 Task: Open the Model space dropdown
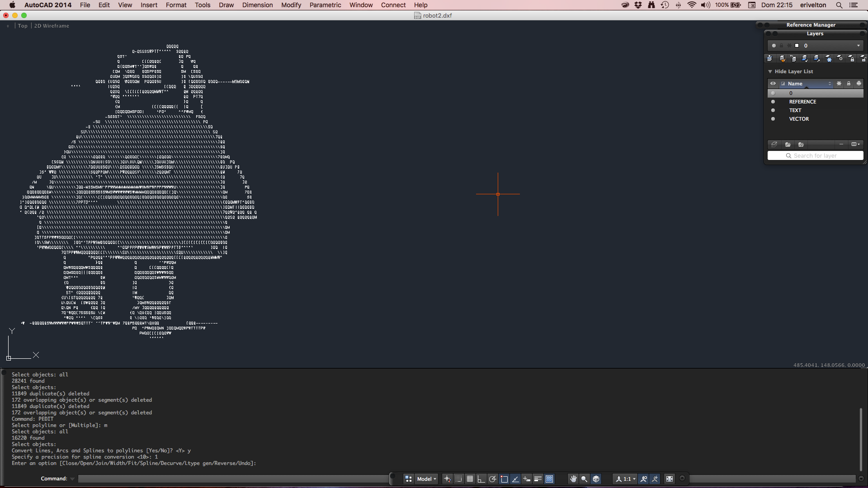(426, 479)
